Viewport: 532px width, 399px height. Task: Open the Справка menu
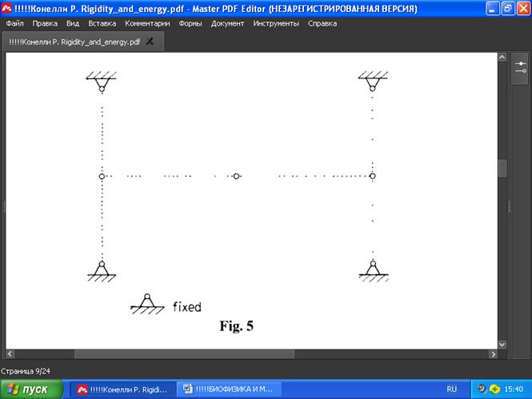coord(322,23)
